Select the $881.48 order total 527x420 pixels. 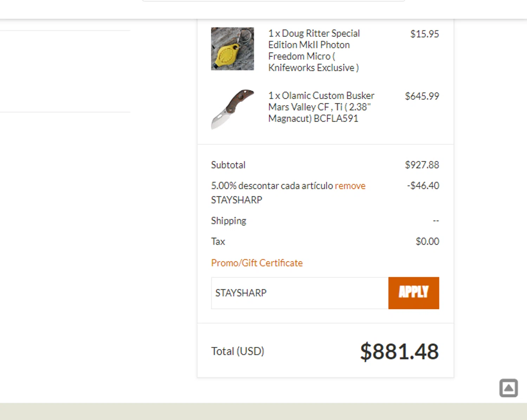coord(399,351)
